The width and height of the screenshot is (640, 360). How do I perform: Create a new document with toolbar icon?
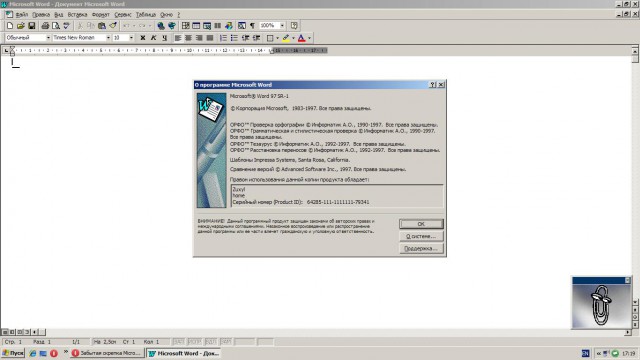point(10,26)
